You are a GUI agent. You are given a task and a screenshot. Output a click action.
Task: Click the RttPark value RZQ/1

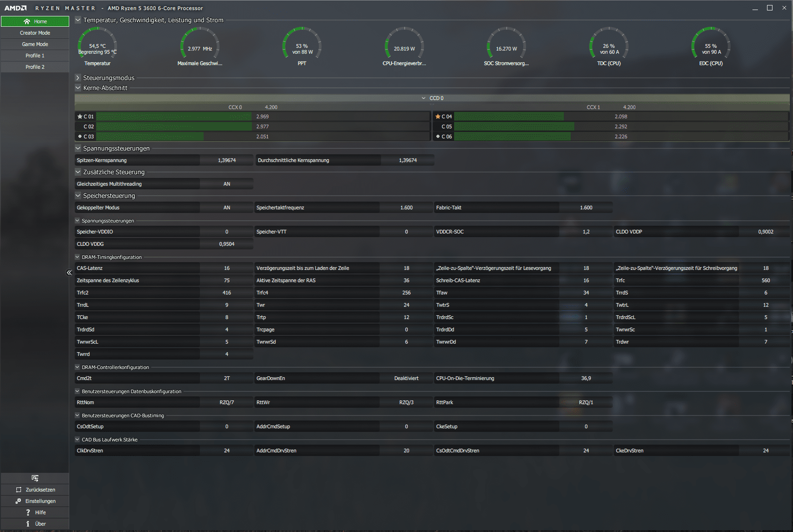586,402
